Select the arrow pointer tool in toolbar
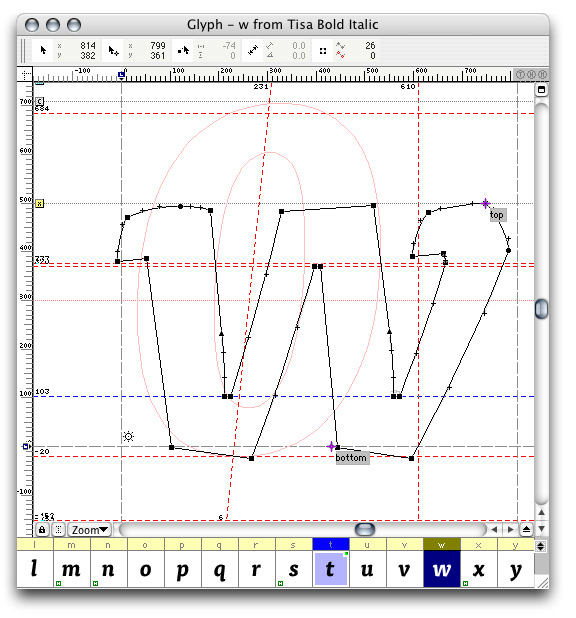The height and width of the screenshot is (618, 576). click(x=43, y=50)
